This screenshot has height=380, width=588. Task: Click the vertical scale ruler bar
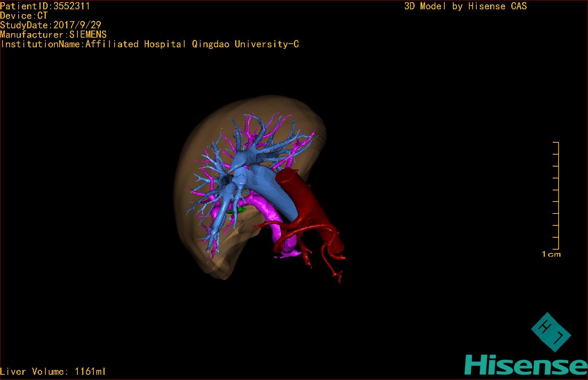tap(557, 196)
